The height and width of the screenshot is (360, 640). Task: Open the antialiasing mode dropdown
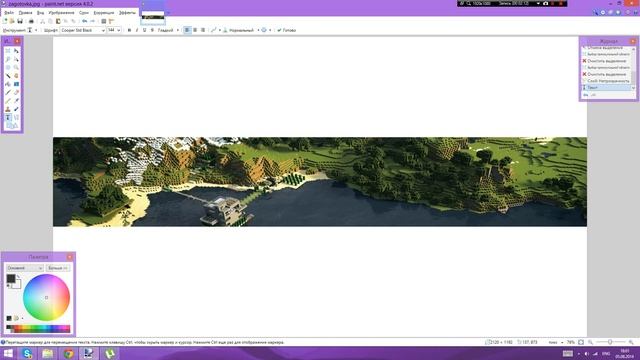[216, 30]
